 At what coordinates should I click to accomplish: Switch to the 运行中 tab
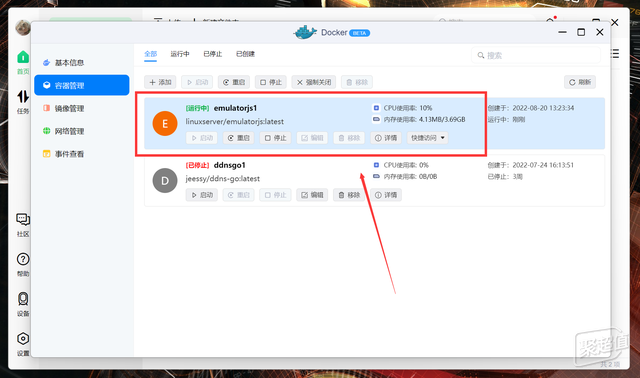coord(180,54)
